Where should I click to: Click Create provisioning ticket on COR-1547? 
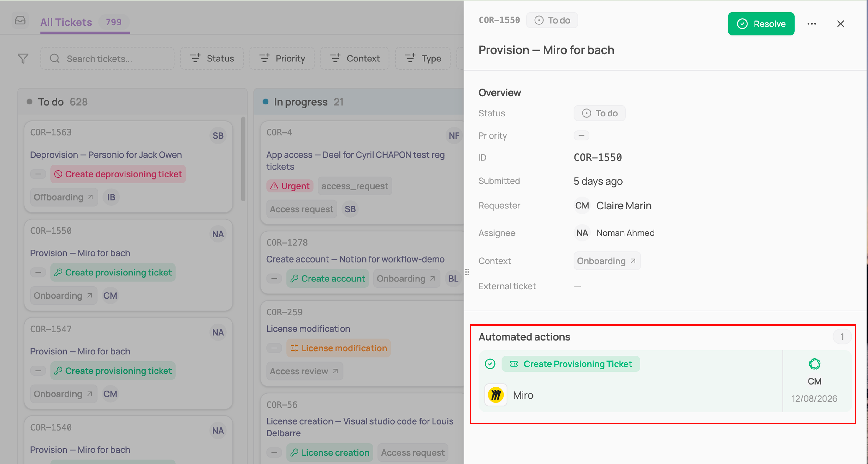tap(113, 371)
